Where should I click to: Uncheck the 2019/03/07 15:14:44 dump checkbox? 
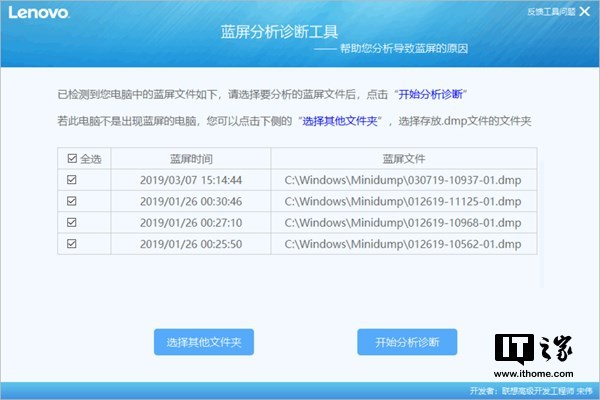tap(71, 180)
